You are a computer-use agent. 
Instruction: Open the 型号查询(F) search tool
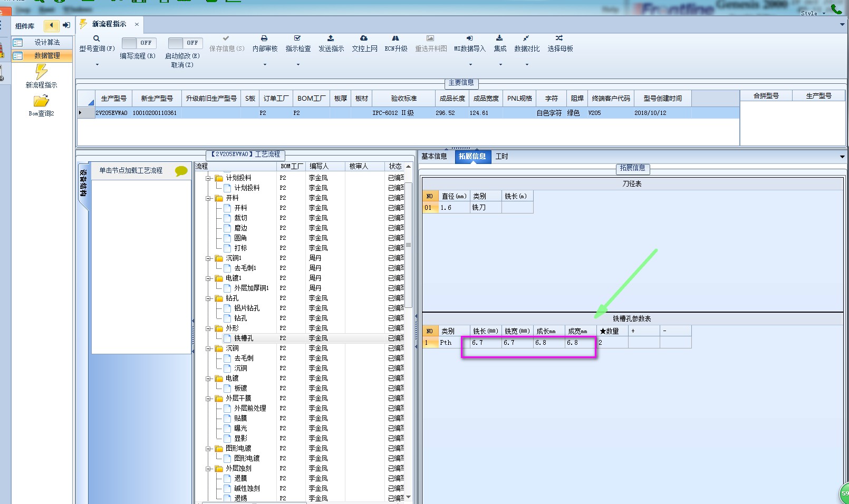pos(97,38)
